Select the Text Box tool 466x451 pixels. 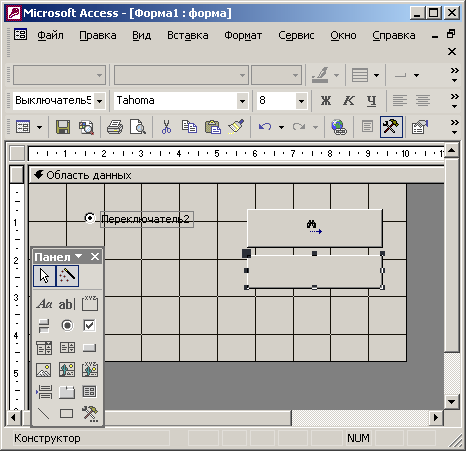67,304
